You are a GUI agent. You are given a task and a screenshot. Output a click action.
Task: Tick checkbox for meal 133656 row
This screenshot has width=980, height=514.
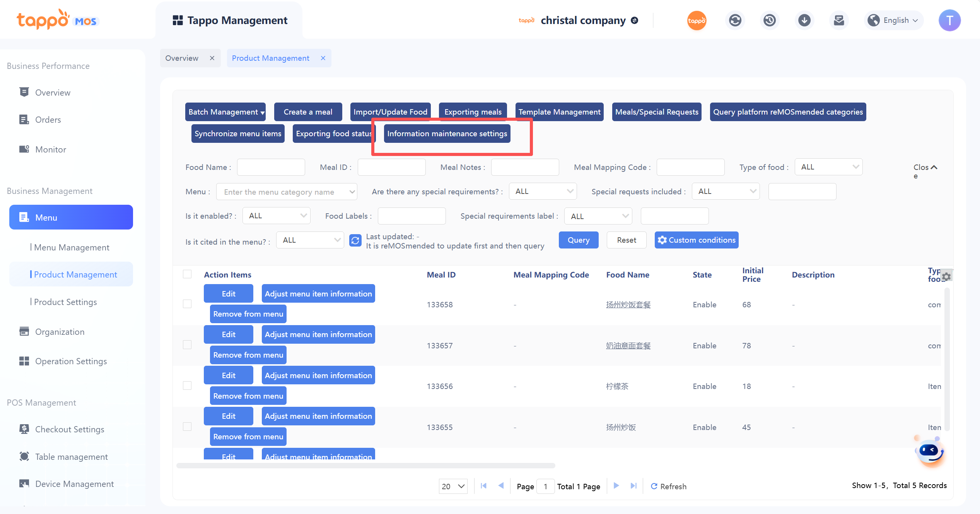pos(187,386)
